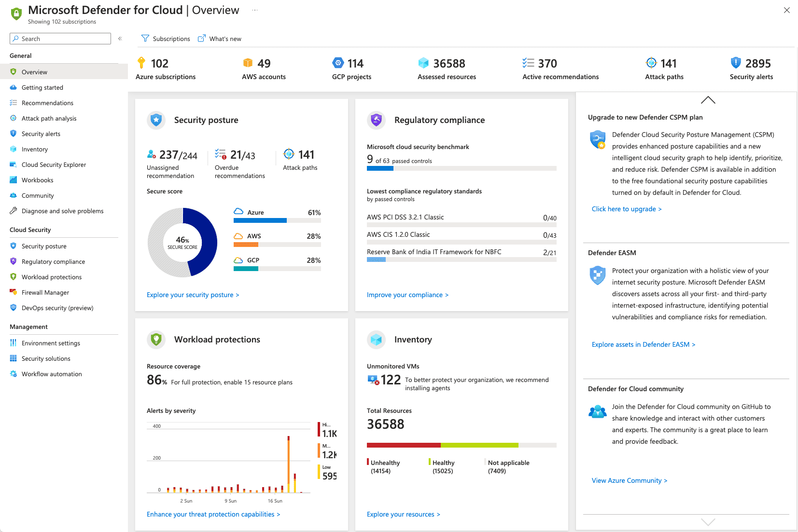Screen dimensions: 798x532
Task: Click Improve your compliance link
Action: coord(407,295)
